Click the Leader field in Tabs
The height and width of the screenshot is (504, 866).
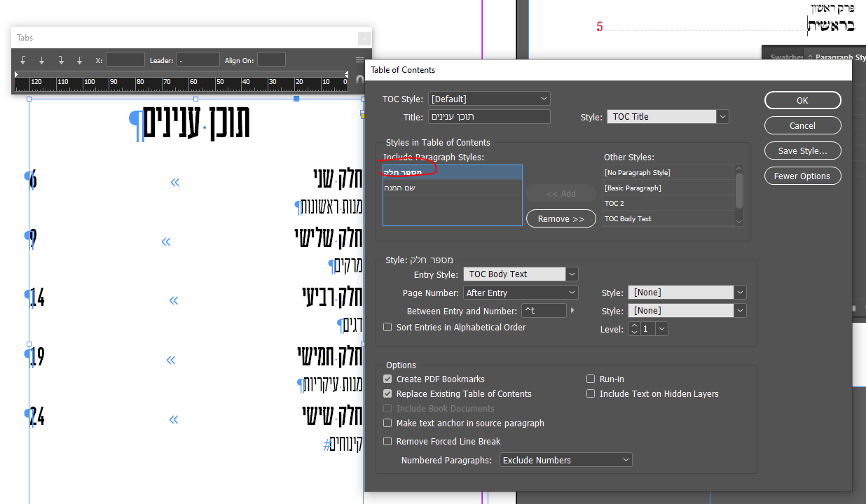point(198,60)
